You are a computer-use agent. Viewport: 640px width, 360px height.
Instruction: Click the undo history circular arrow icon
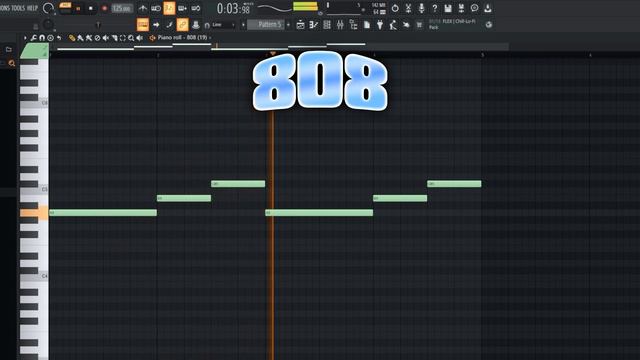pyautogui.click(x=395, y=8)
